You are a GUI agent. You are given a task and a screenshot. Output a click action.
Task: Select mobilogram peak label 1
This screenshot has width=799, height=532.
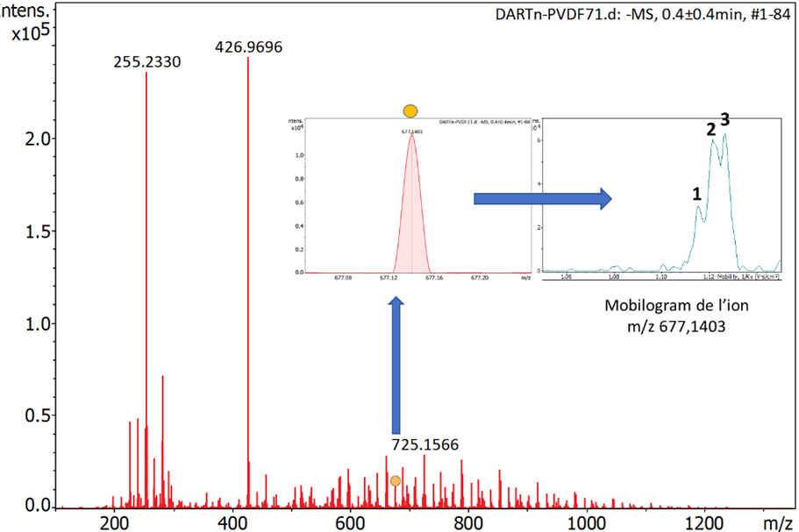(x=696, y=194)
